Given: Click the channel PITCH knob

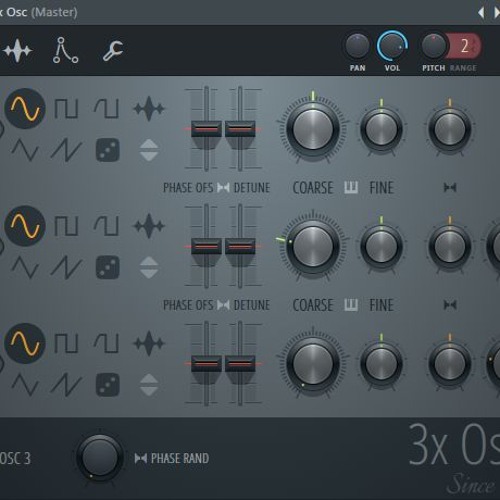Looking at the screenshot, I should coord(434,46).
